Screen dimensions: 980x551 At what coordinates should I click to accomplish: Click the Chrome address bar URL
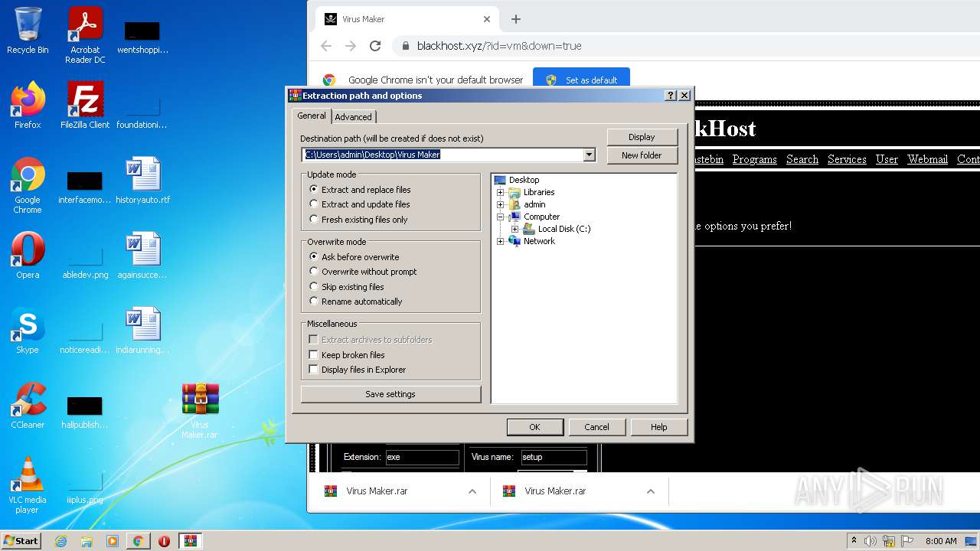coord(499,46)
